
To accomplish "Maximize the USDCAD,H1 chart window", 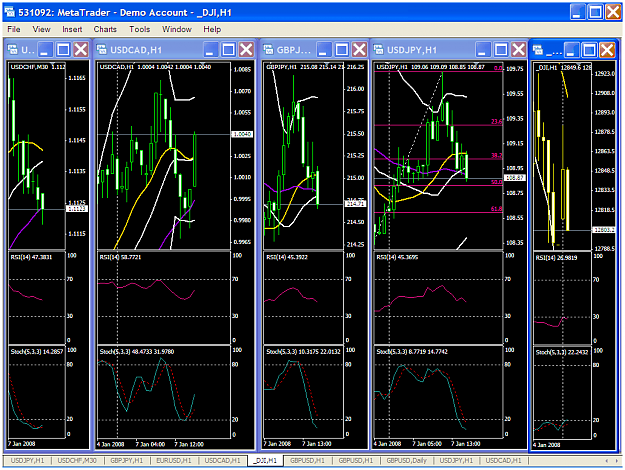I will click(x=229, y=49).
